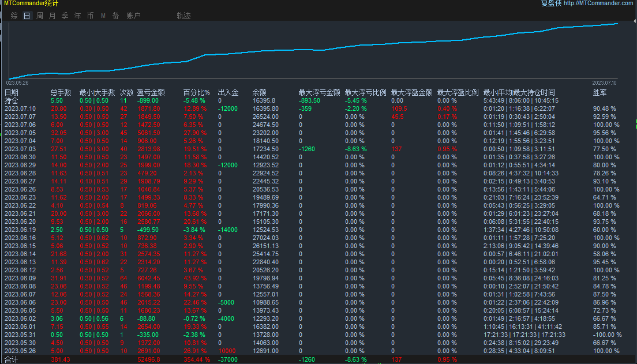Select the 2023.06.19 date row
637x364 pixels.
[20, 230]
